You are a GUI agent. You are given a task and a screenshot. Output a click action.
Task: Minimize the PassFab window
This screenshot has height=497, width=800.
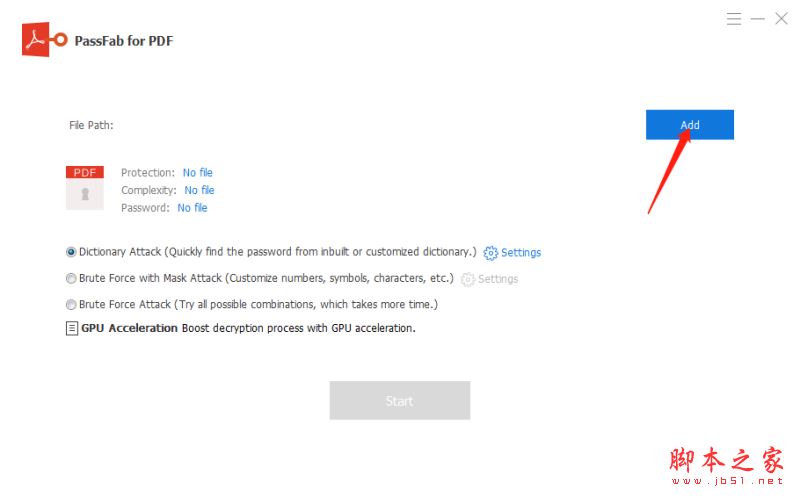(x=758, y=19)
